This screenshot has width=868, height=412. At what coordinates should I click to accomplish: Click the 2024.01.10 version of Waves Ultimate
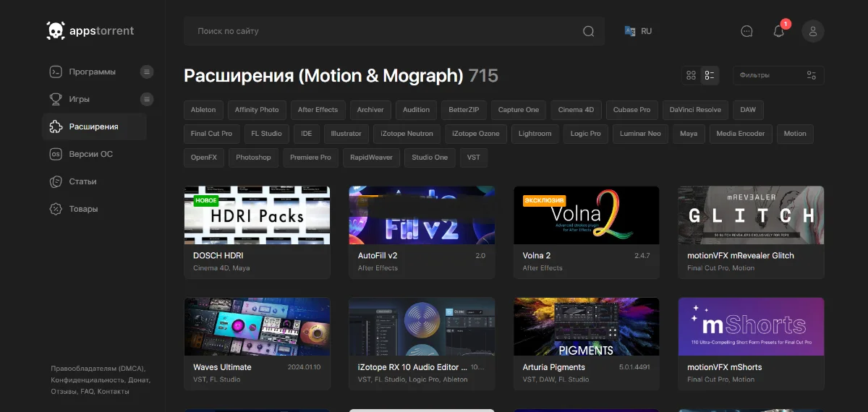click(304, 367)
